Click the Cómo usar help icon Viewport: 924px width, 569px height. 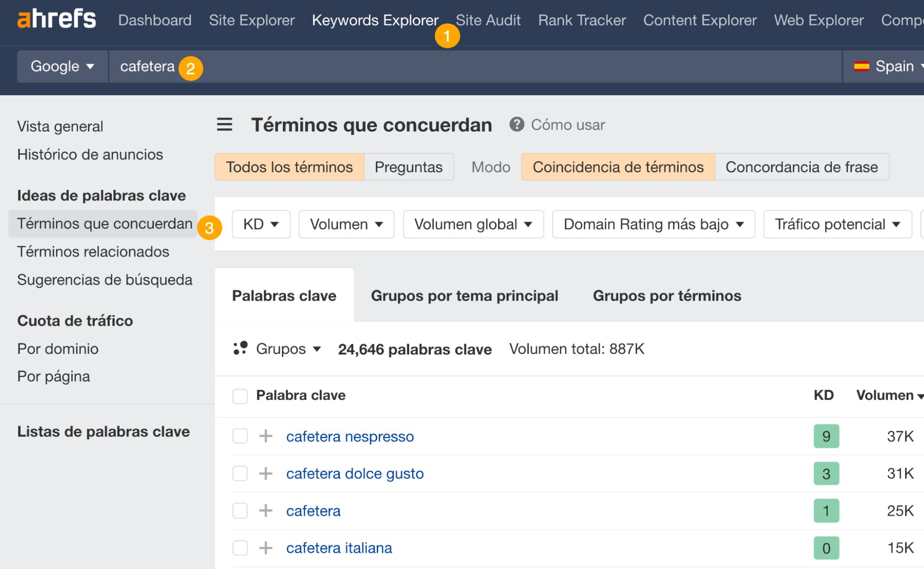[x=516, y=124]
